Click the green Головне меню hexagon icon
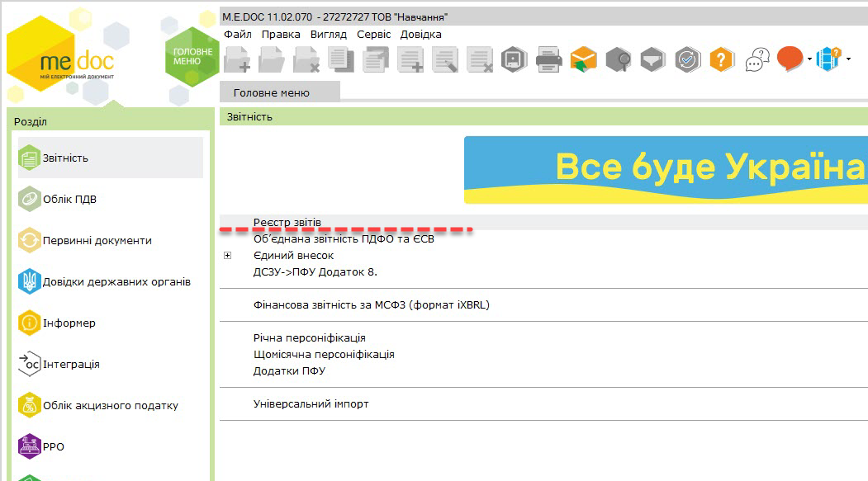868x481 pixels. (192, 57)
